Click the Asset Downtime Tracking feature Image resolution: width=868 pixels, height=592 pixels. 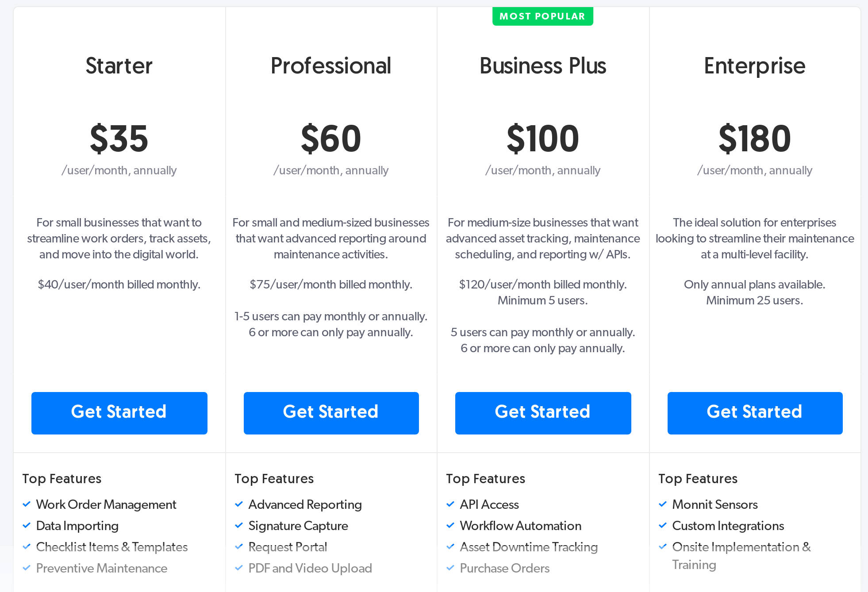[x=528, y=547]
